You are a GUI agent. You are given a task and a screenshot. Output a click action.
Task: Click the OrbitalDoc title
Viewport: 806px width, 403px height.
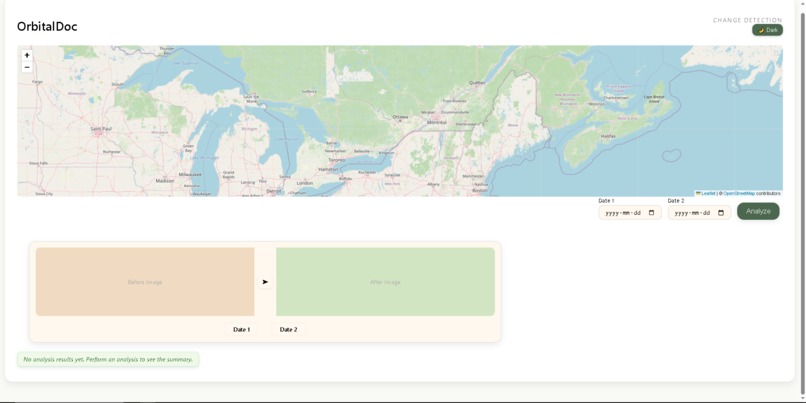[47, 27]
